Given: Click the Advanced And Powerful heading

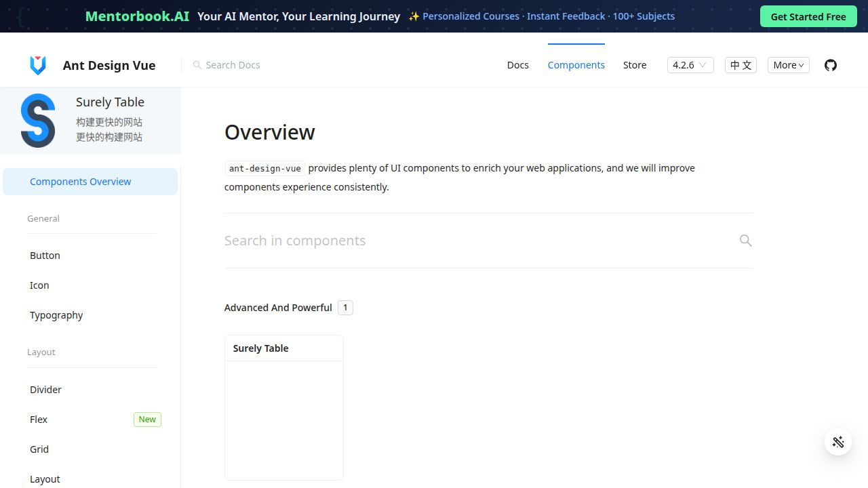Looking at the screenshot, I should [278, 308].
